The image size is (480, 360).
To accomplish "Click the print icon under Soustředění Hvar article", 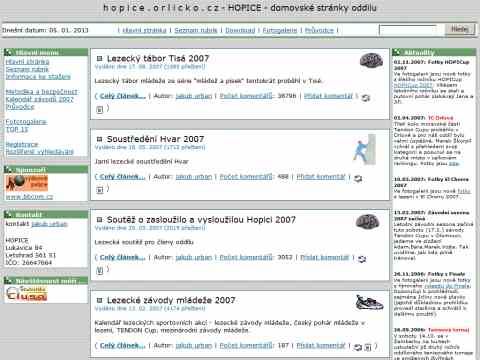I will [x=100, y=190].
